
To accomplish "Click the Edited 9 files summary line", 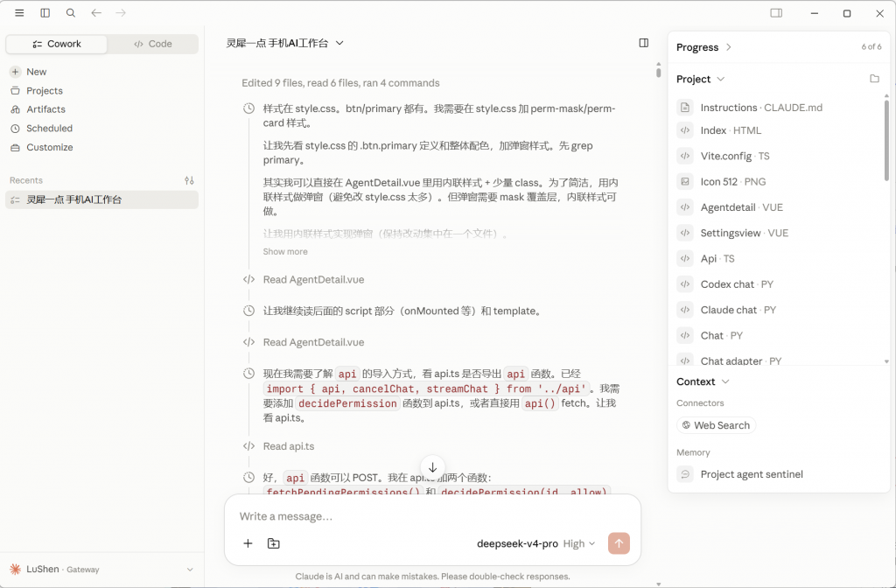I will coord(340,83).
